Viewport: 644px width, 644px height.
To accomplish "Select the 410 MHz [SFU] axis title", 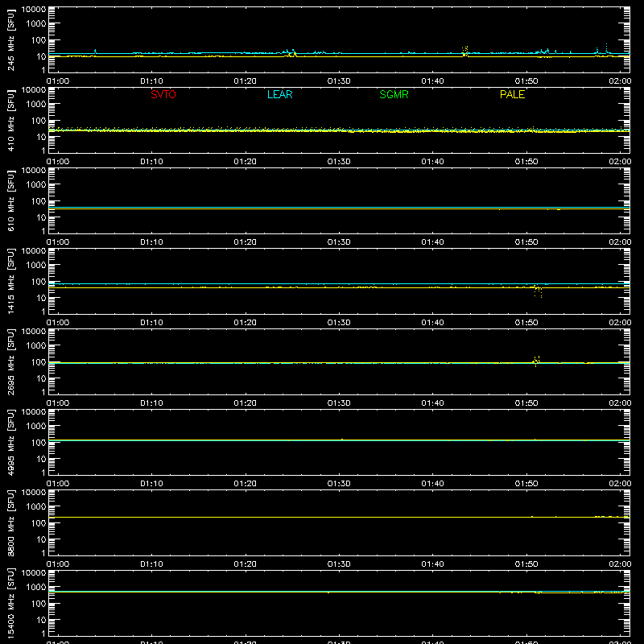I will pos(10,120).
